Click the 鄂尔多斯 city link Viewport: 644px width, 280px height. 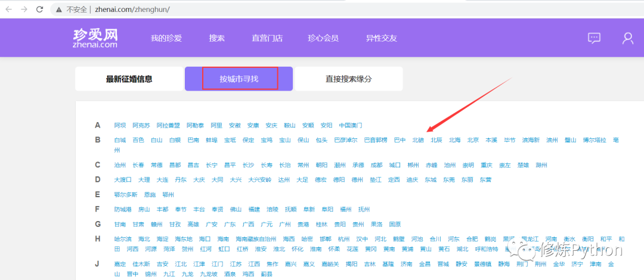click(x=126, y=194)
